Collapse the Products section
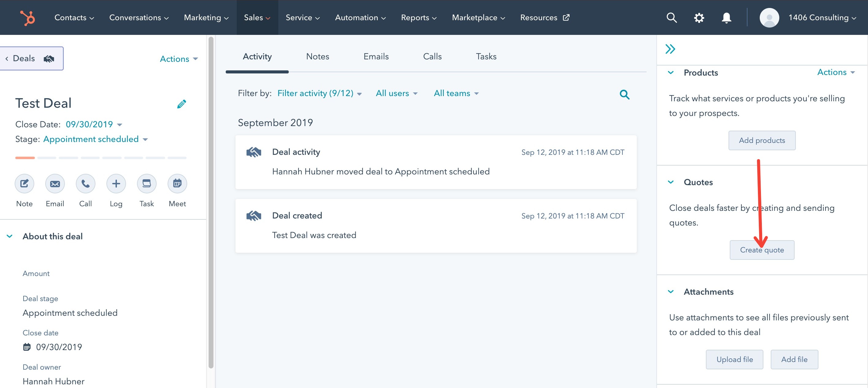 pyautogui.click(x=671, y=73)
